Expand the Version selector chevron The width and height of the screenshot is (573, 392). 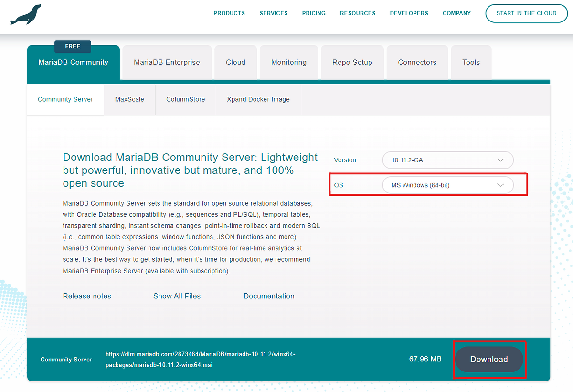pyautogui.click(x=500, y=160)
